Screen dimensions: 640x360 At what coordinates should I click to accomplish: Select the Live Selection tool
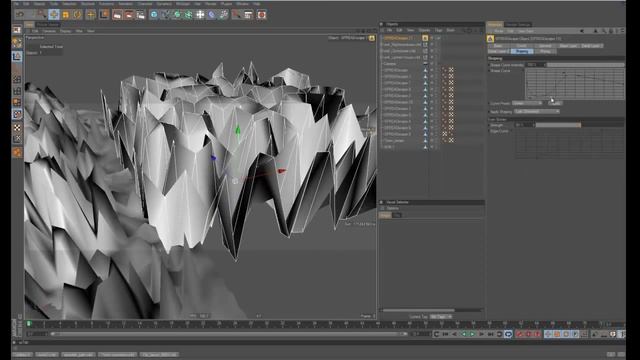(42, 15)
